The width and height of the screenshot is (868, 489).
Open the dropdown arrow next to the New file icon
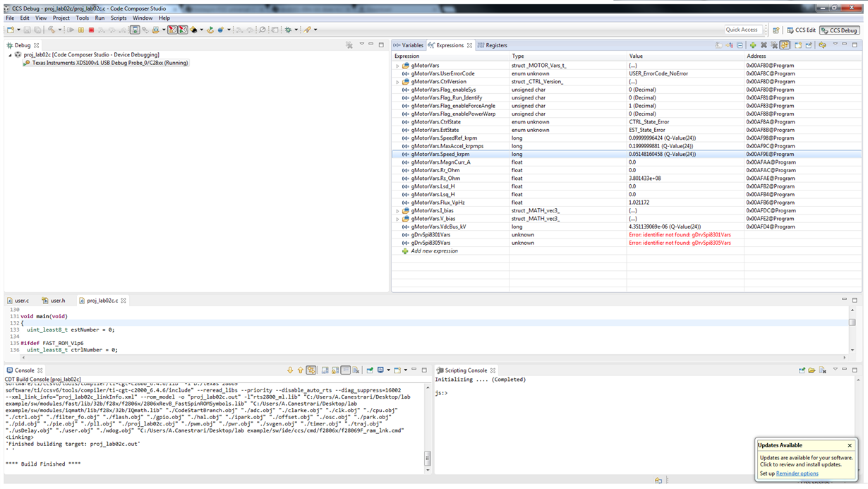[x=18, y=30]
